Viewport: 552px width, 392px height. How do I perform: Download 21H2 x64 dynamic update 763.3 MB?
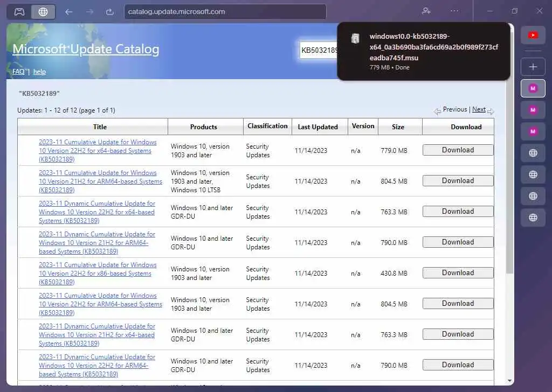[458, 334]
